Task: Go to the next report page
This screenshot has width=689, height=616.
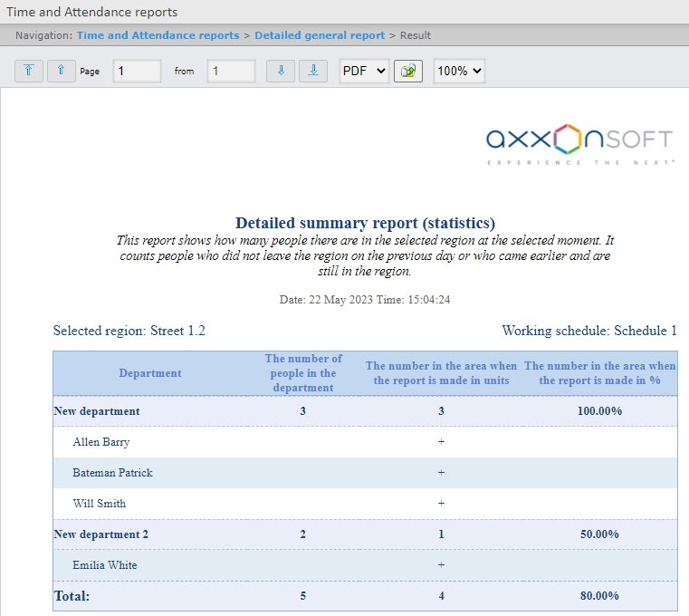Action: (x=281, y=71)
